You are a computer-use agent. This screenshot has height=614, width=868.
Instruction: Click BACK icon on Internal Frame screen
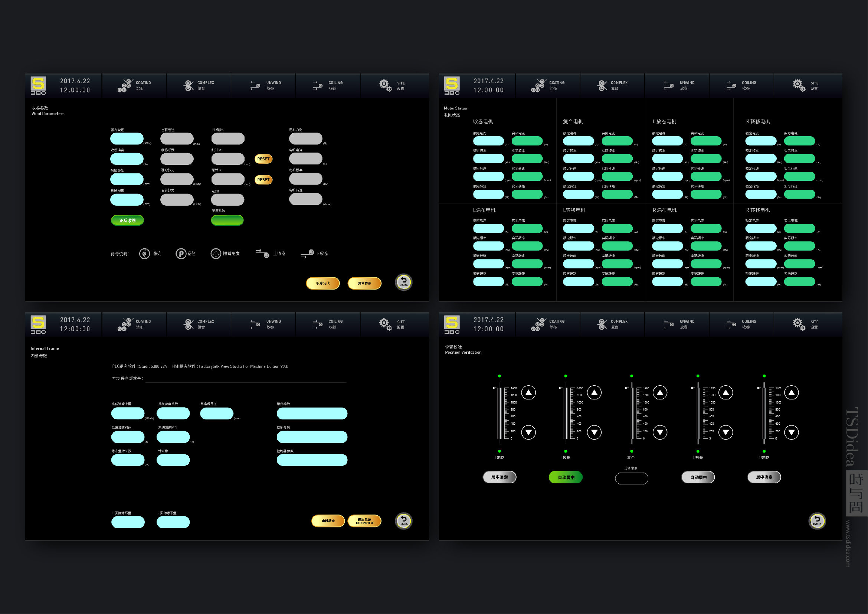(x=403, y=521)
